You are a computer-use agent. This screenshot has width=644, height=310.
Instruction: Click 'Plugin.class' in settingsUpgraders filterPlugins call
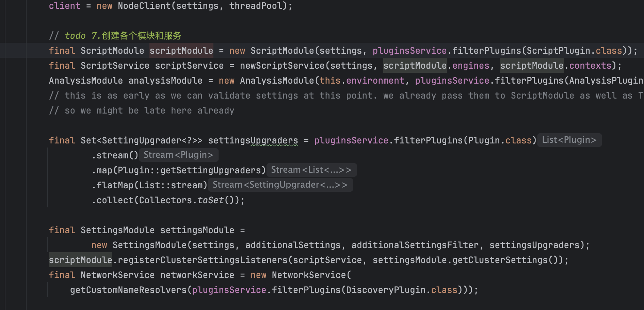tap(500, 140)
